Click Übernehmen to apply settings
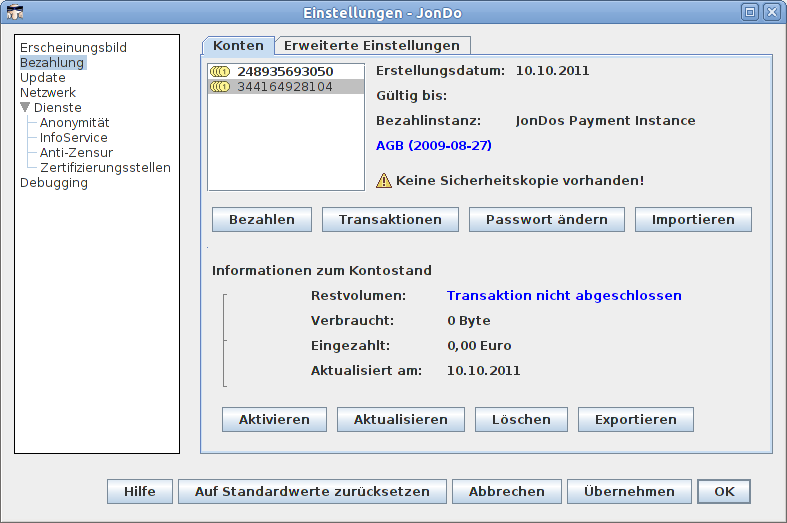The width and height of the screenshot is (787, 523). coord(629,491)
